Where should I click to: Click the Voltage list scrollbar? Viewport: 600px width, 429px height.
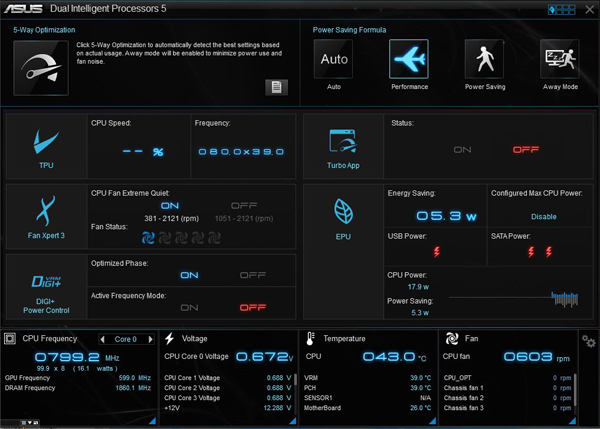(x=295, y=392)
